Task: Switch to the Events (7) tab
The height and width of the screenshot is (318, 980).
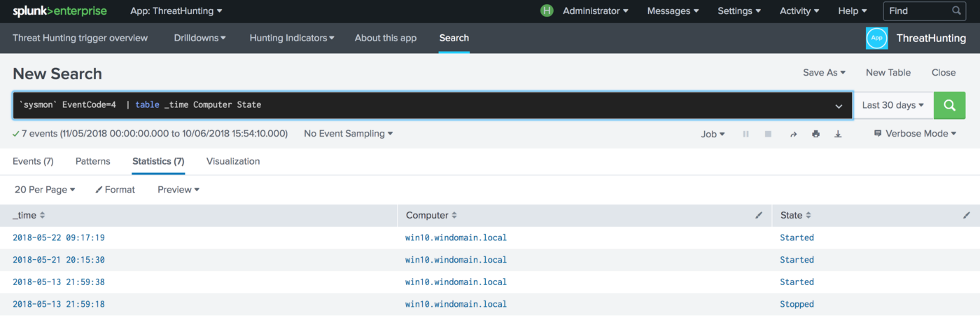Action: tap(33, 161)
